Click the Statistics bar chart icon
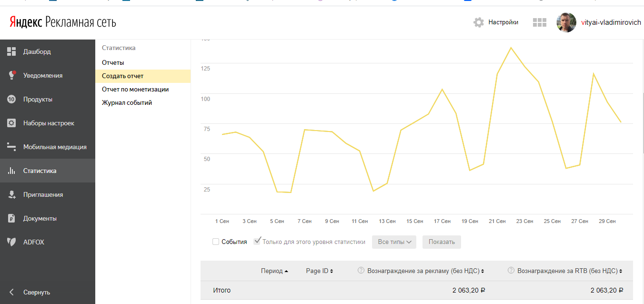 pyautogui.click(x=11, y=171)
